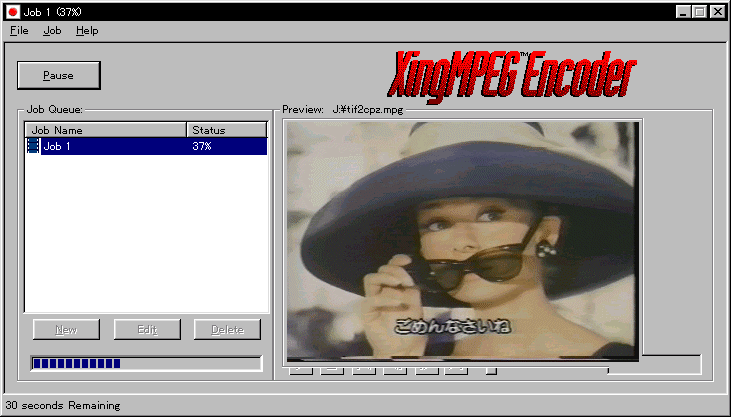Open the Help menu
731x417 pixels.
point(87,31)
